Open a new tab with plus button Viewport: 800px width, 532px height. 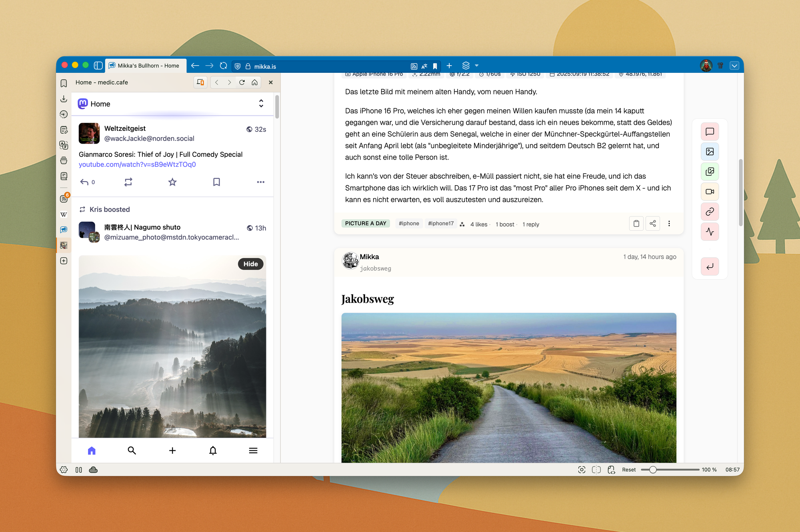449,66
